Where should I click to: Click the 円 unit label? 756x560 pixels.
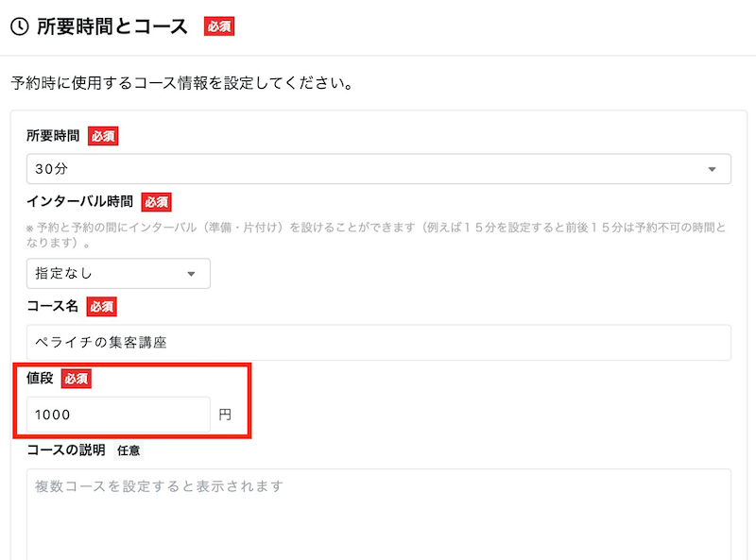tap(225, 415)
